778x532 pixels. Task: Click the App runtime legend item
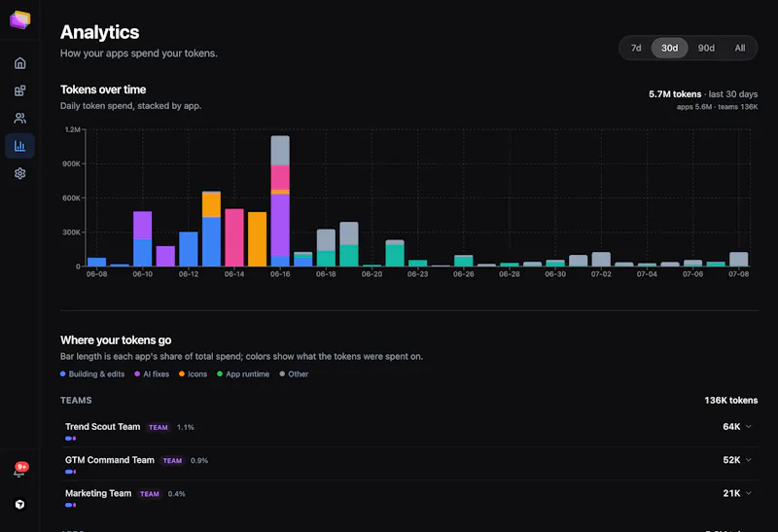[x=243, y=374]
